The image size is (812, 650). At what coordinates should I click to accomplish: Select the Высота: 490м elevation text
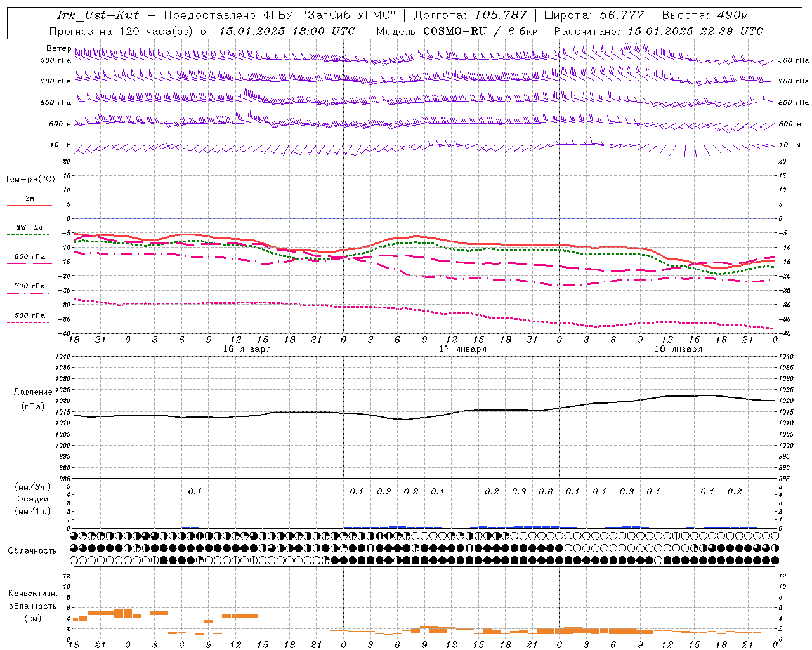pos(705,15)
